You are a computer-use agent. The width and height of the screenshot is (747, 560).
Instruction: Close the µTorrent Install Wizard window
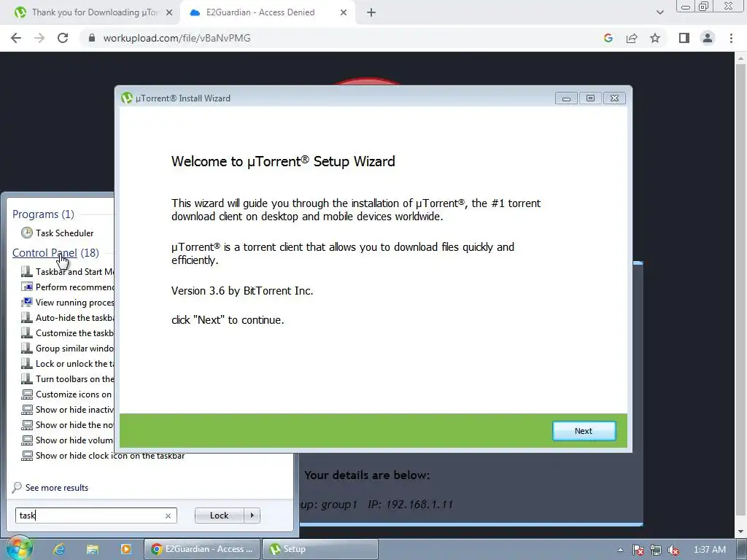(x=614, y=98)
